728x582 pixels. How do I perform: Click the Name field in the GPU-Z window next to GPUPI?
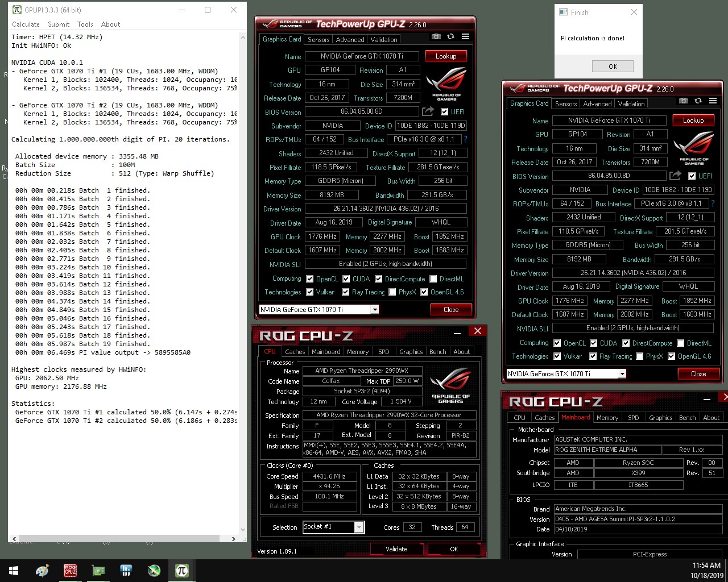click(x=362, y=56)
